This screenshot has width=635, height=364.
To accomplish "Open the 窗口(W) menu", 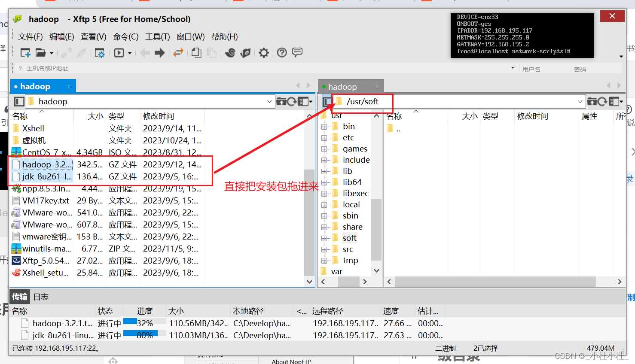I will [190, 37].
